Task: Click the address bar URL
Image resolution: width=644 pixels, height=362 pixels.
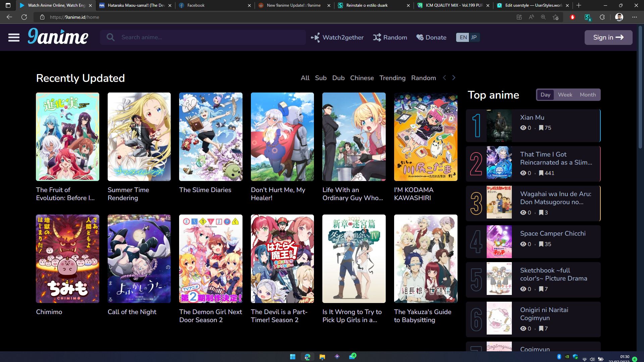Action: point(74,17)
